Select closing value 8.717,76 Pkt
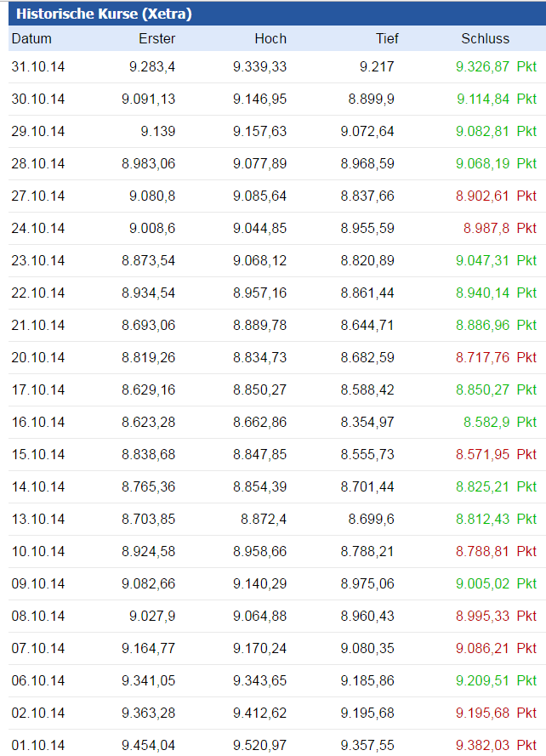The height and width of the screenshot is (756, 546). [496, 357]
